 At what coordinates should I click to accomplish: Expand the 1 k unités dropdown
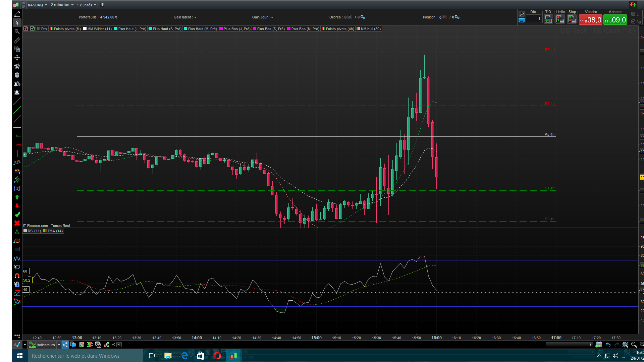(x=87, y=5)
